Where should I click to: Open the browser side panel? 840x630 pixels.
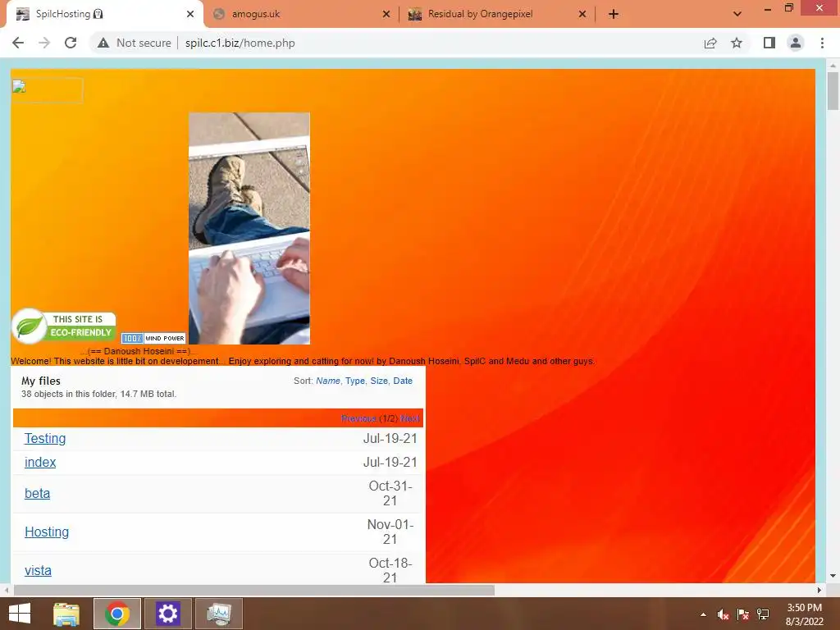769,43
